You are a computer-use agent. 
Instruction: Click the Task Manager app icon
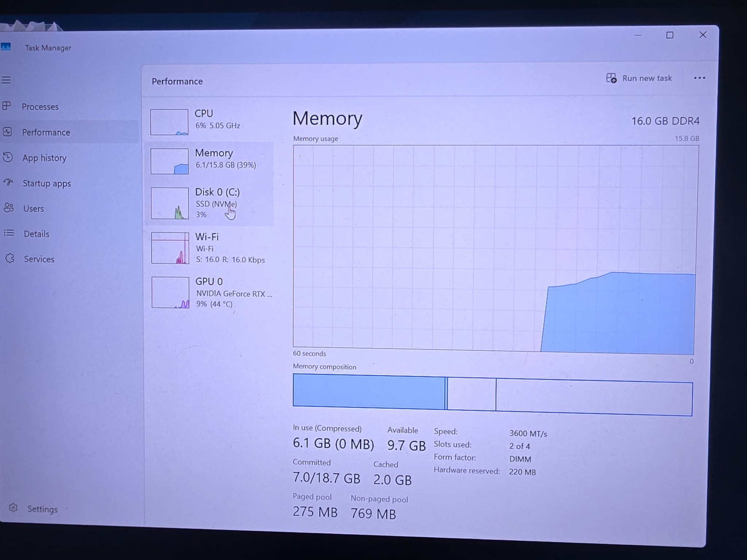pos(6,47)
